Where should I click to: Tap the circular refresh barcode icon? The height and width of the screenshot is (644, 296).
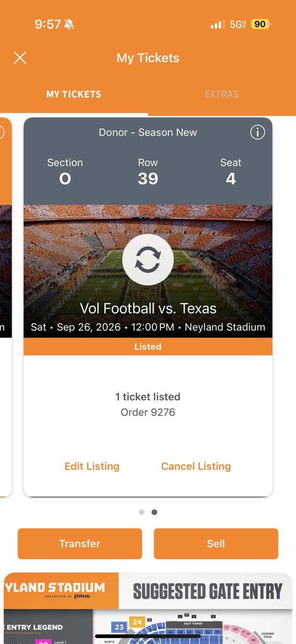point(148,259)
